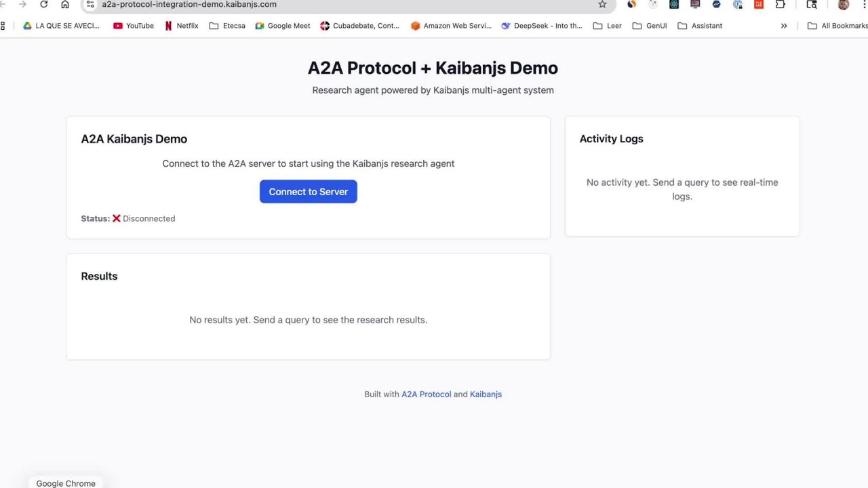This screenshot has height=488, width=868.
Task: Open the tab search icon in toolbar
Action: click(x=812, y=4)
